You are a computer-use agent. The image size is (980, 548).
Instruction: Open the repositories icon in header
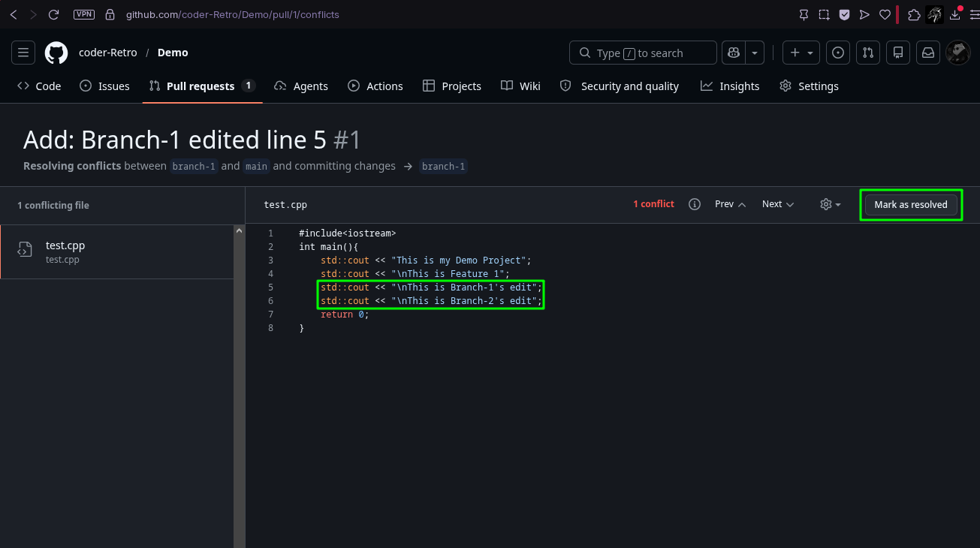pyautogui.click(x=897, y=53)
